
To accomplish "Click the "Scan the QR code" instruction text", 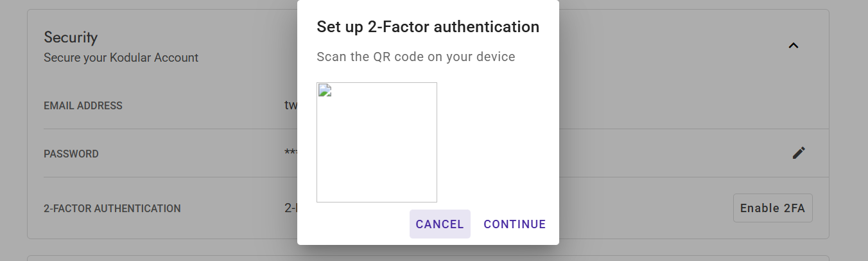I will pos(416,57).
